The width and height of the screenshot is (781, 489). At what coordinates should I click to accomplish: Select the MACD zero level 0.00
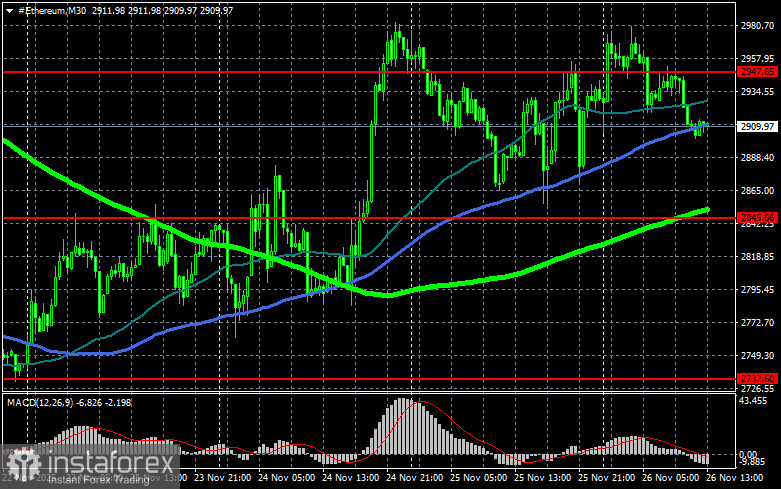coord(748,454)
